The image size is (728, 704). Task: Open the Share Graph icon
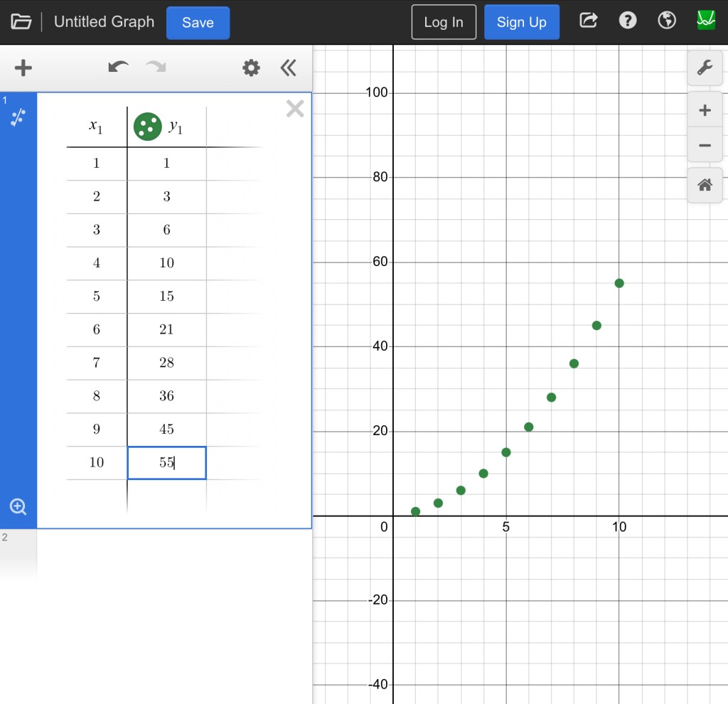click(x=589, y=21)
